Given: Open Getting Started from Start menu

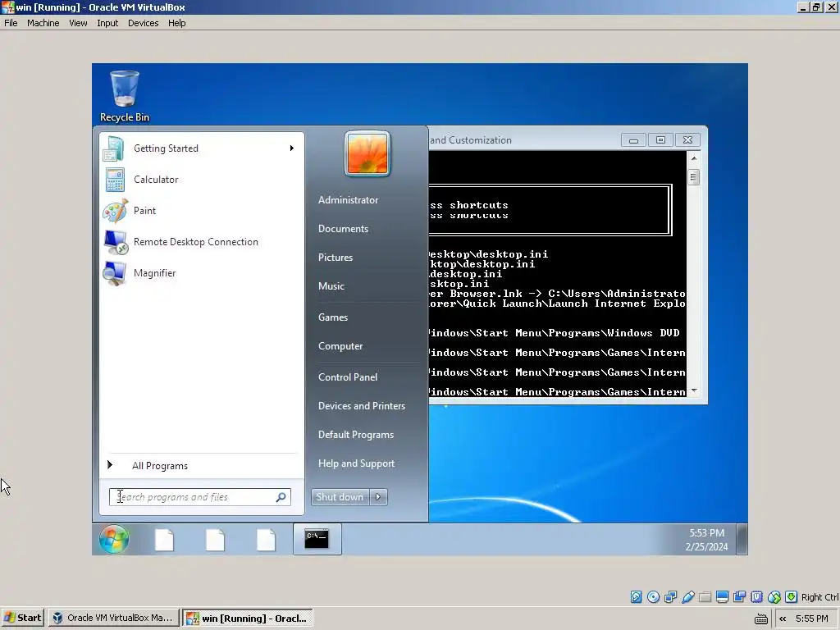Looking at the screenshot, I should tap(200, 148).
